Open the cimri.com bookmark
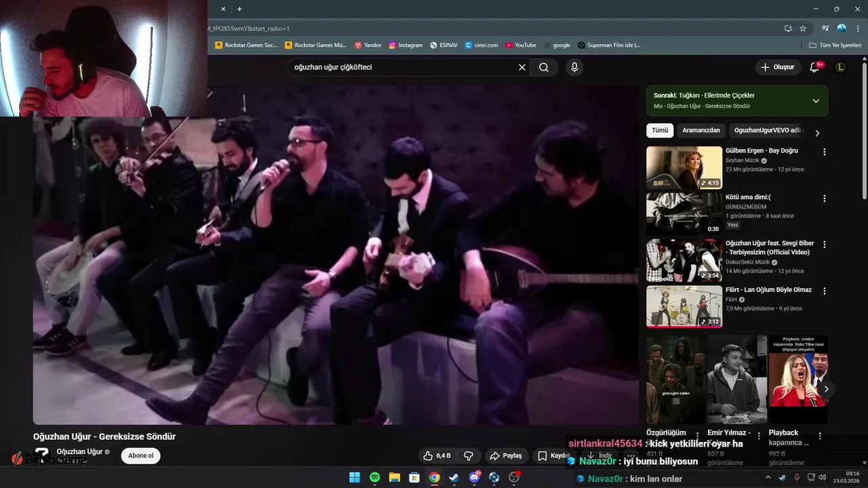The height and width of the screenshot is (488, 868). tap(481, 45)
